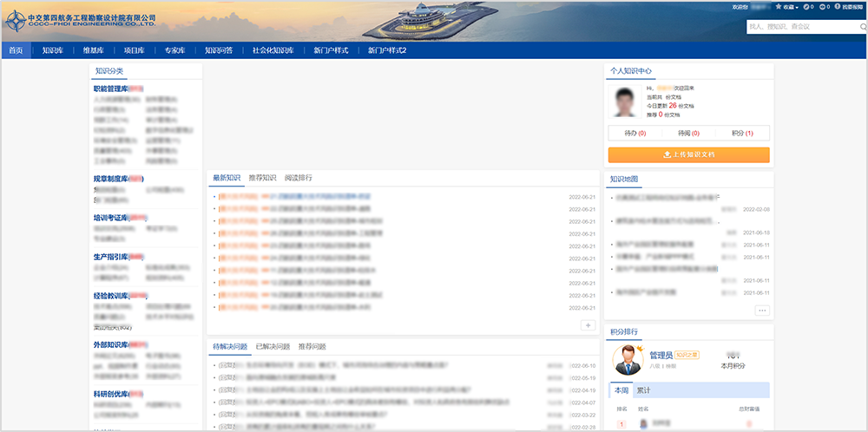Switch ranking to 累计 tab
The width and height of the screenshot is (868, 432).
(x=644, y=390)
